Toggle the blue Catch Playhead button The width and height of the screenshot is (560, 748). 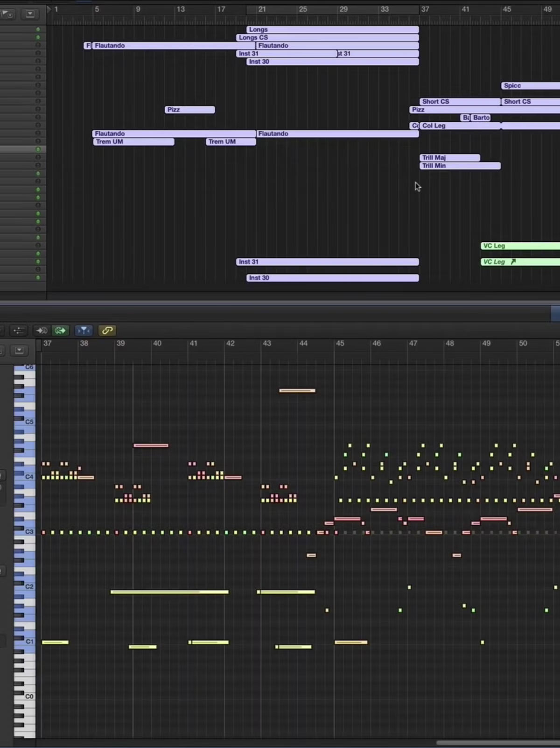(84, 331)
